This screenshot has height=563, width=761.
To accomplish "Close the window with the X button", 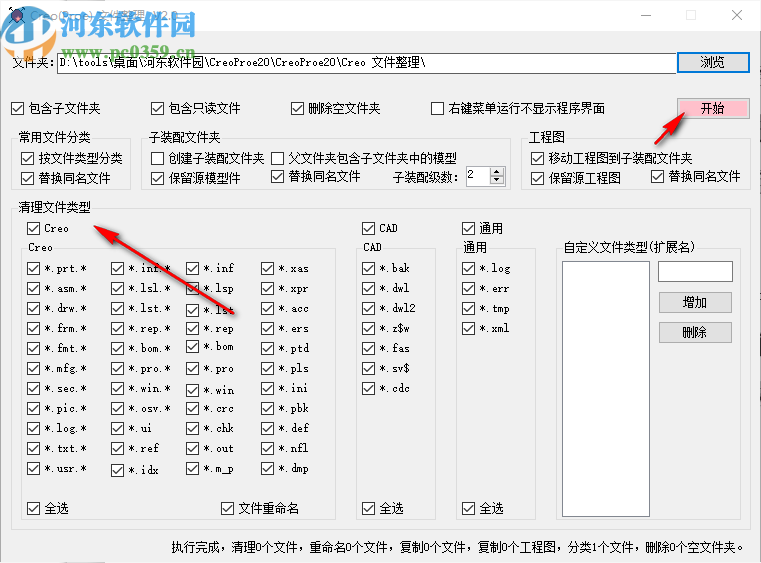I will point(737,15).
